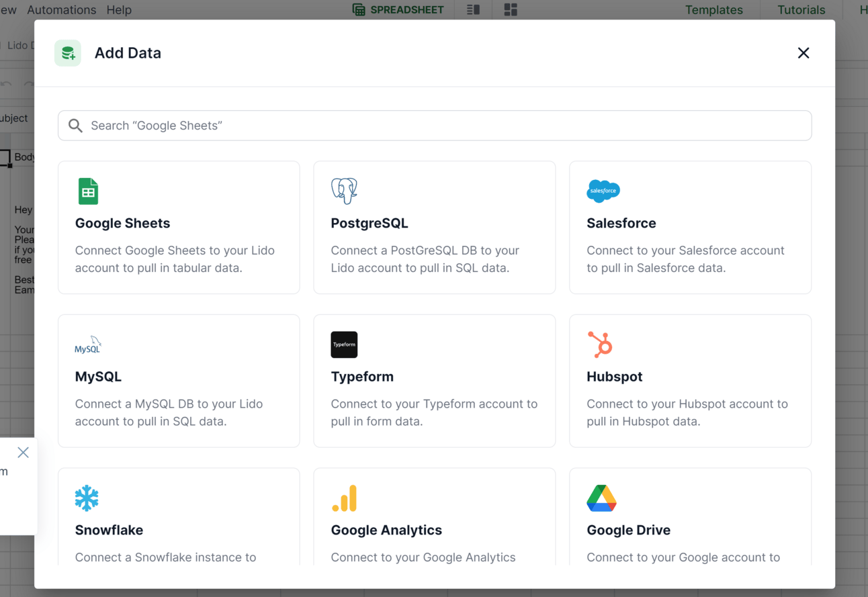Close the Add Data dialog
The height and width of the screenshot is (597, 868).
pos(803,53)
